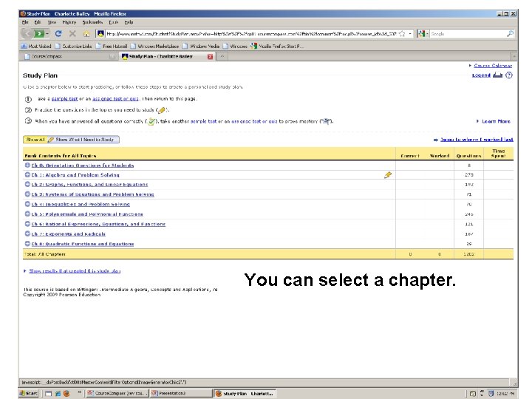Open the Help menu

[129, 22]
